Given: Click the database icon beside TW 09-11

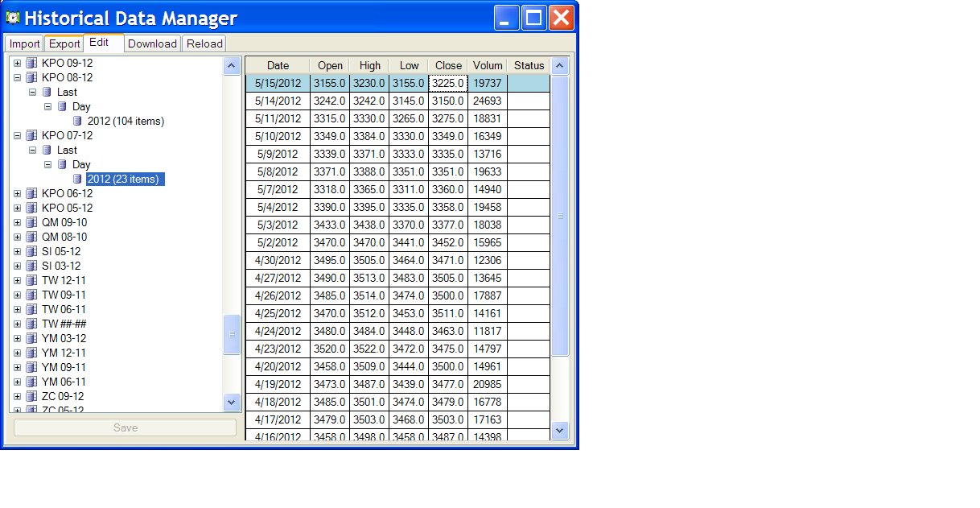Looking at the screenshot, I should pos(31,295).
